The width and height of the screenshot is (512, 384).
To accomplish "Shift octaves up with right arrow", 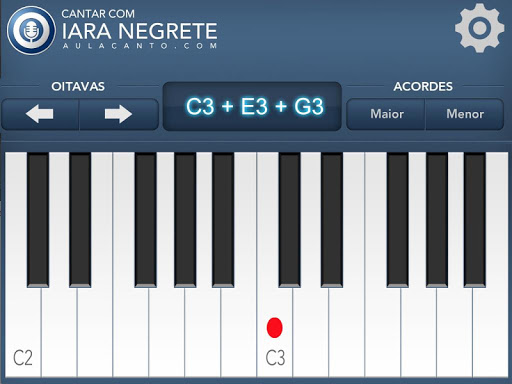I will click(x=118, y=114).
